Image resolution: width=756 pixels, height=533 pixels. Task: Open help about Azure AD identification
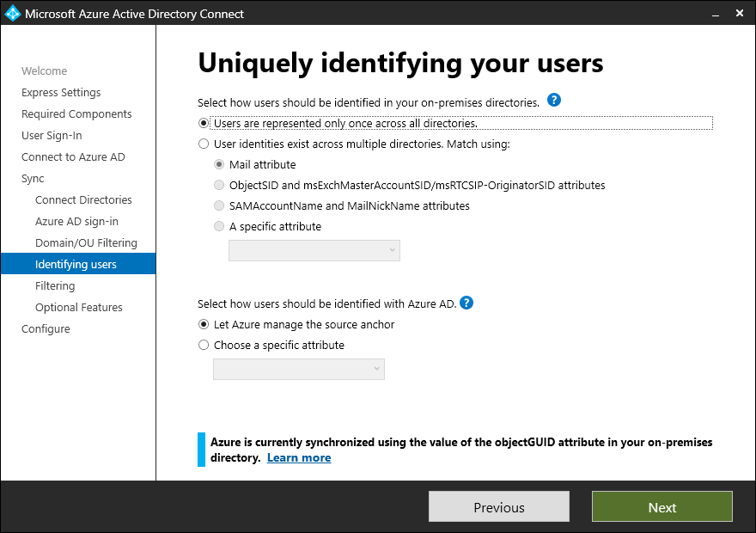click(x=466, y=303)
